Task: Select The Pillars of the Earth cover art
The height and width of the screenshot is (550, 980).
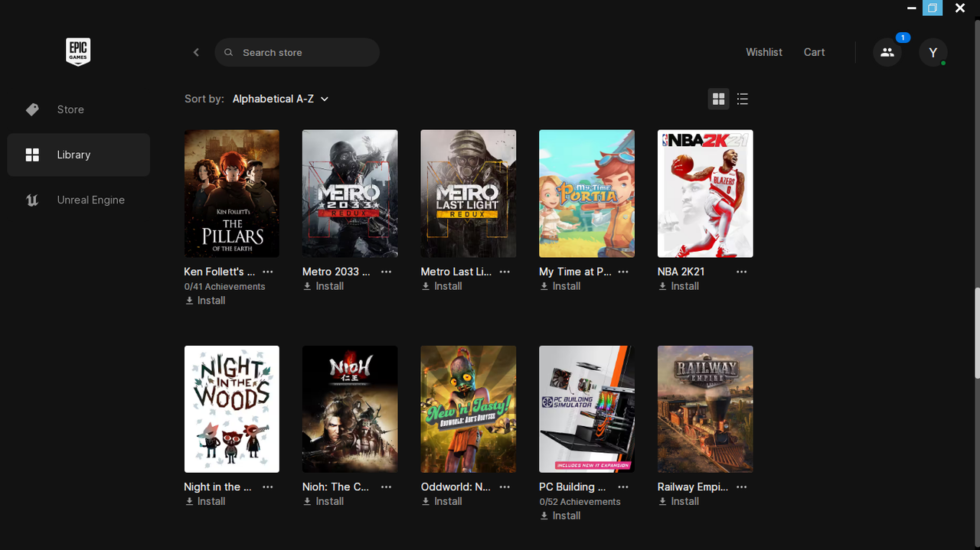Action: (232, 194)
